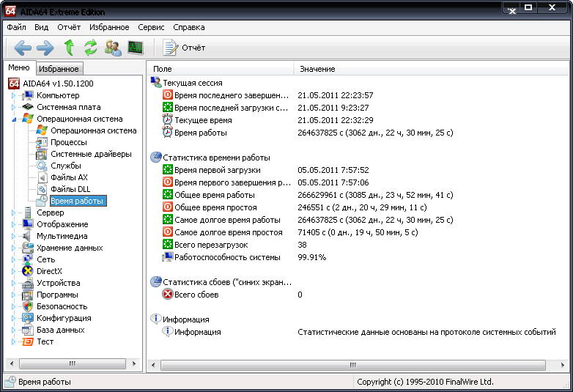Expand the Системная плата tree node
Screen dimensions: 573x392
coord(13,108)
